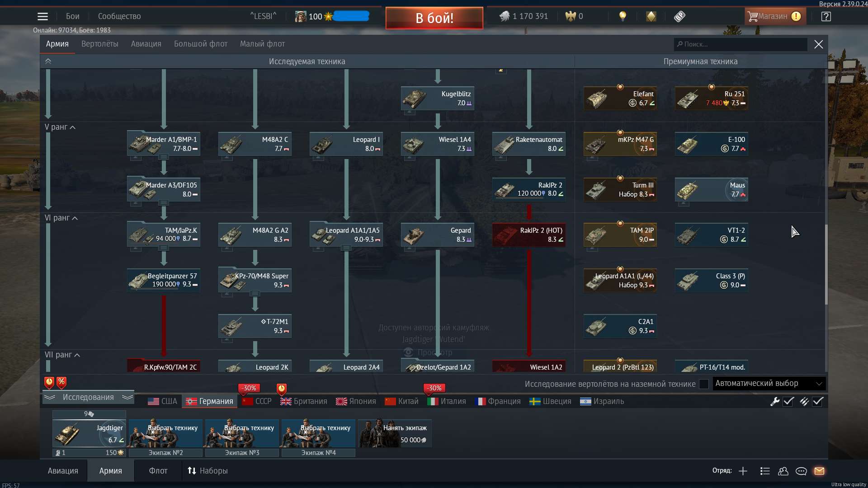Collapse tree with top-left double chevron
Image resolution: width=868 pixels, height=488 pixels.
pos(48,61)
